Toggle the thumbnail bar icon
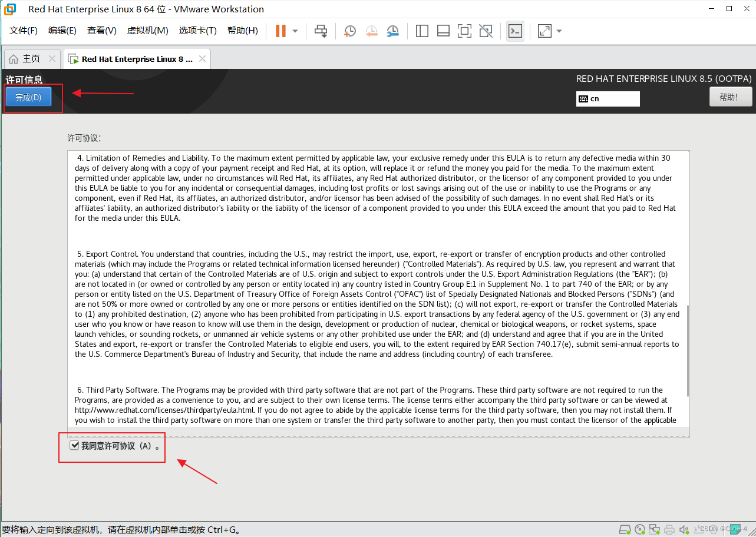The height and width of the screenshot is (537, 756). (x=443, y=31)
